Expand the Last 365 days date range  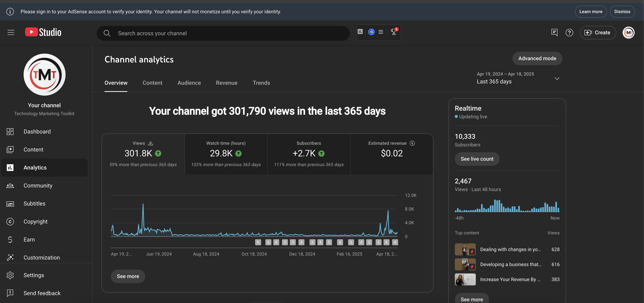(x=557, y=78)
